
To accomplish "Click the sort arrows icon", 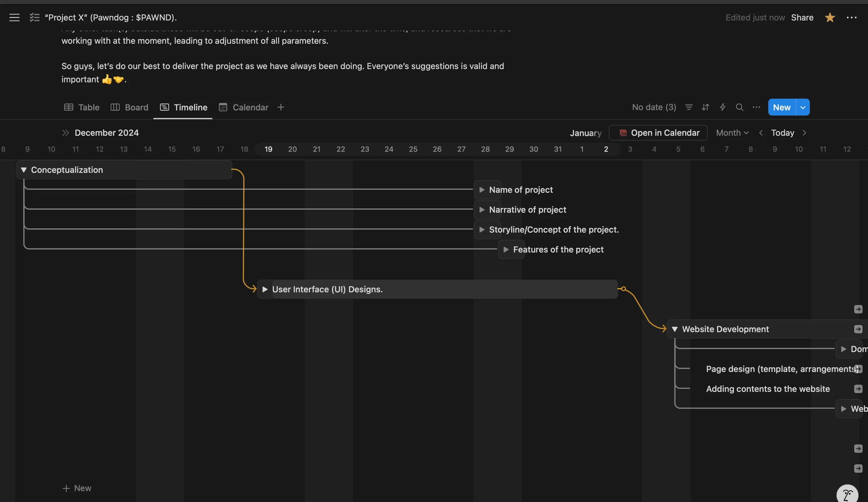I will 705,107.
